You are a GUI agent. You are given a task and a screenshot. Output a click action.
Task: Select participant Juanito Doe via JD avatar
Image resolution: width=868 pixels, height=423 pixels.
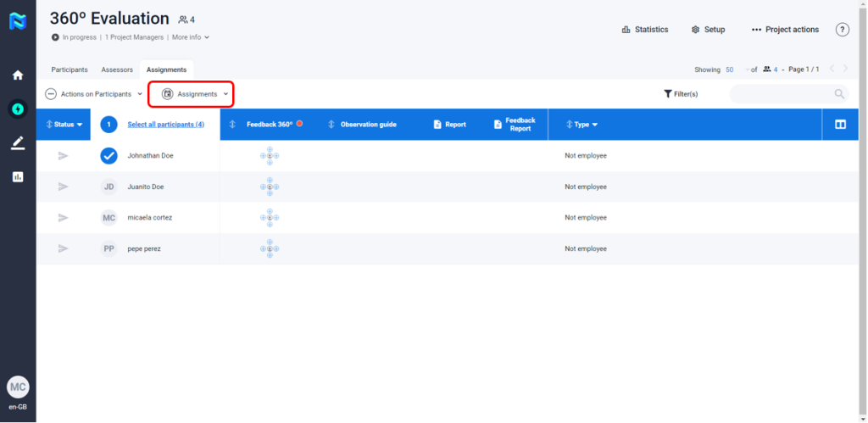(x=108, y=186)
